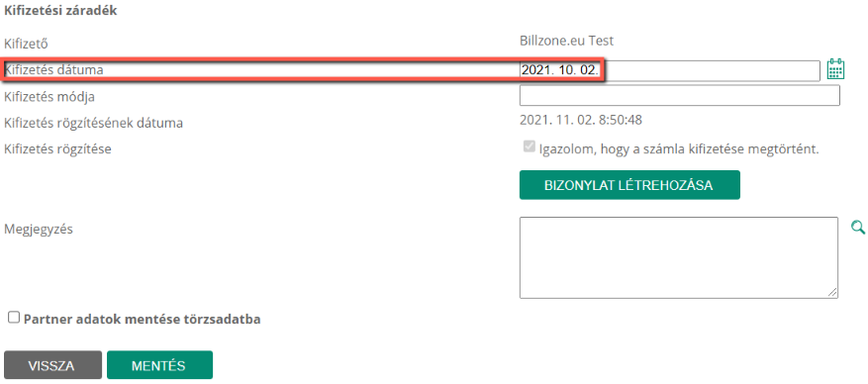Select the Kifizetés dátuma label
The image size is (868, 384).
coord(53,69)
